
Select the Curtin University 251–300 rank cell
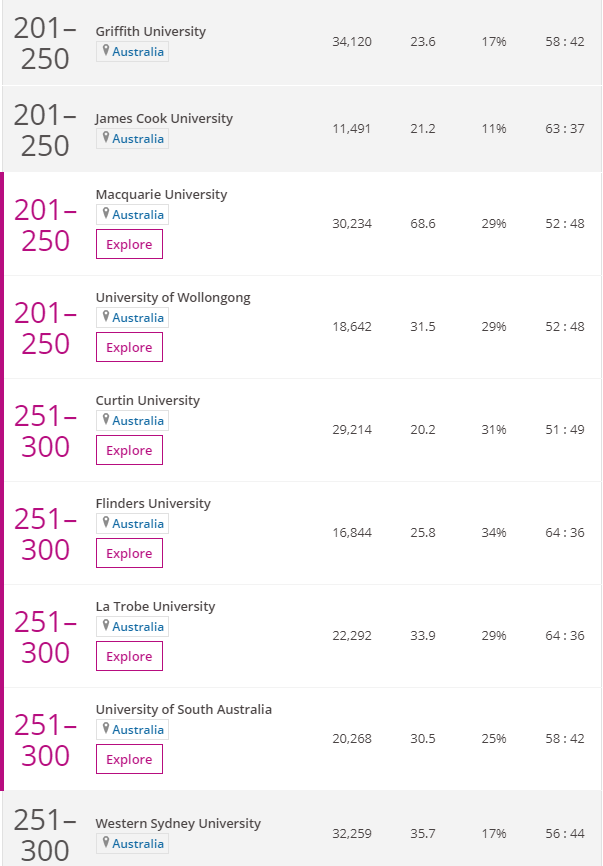46,430
